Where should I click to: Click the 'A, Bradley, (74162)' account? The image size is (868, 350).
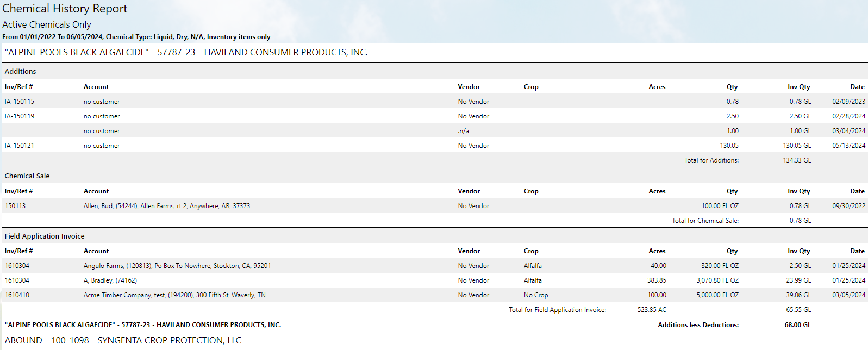point(110,280)
